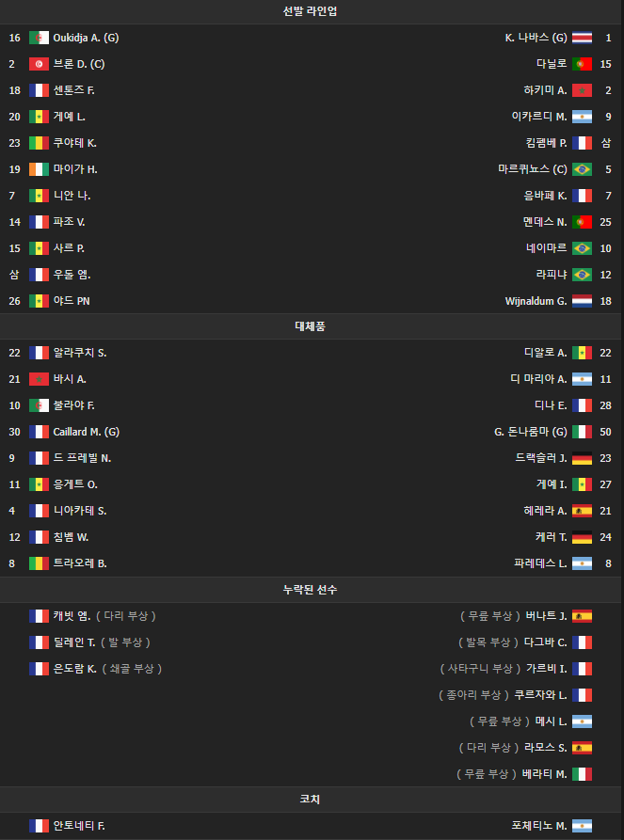This screenshot has width=624, height=840.
Task: Click the Morocco flag next to 하키미 A.
Action: tap(582, 90)
